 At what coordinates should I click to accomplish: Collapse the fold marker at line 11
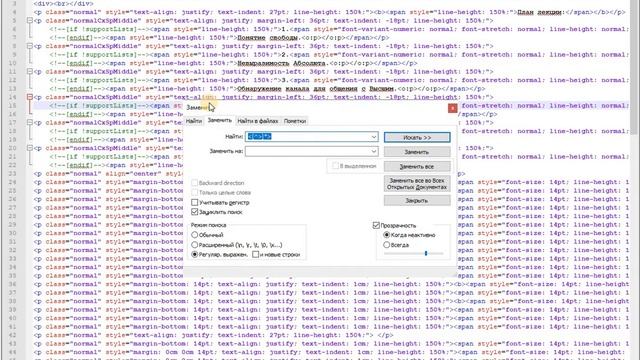tap(30, 71)
